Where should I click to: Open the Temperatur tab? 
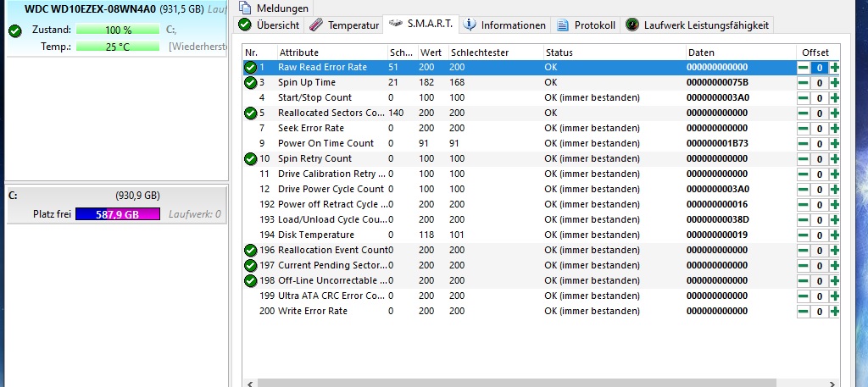[344, 25]
